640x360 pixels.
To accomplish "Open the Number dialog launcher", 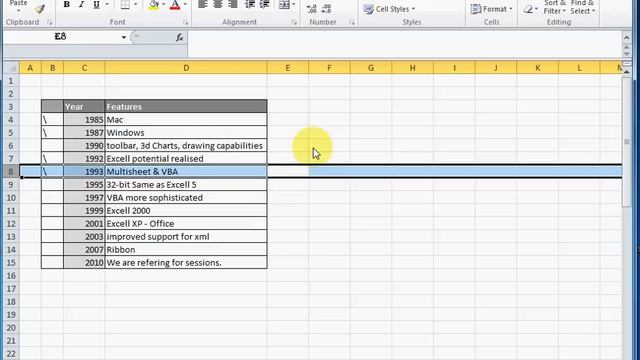I will pyautogui.click(x=352, y=22).
